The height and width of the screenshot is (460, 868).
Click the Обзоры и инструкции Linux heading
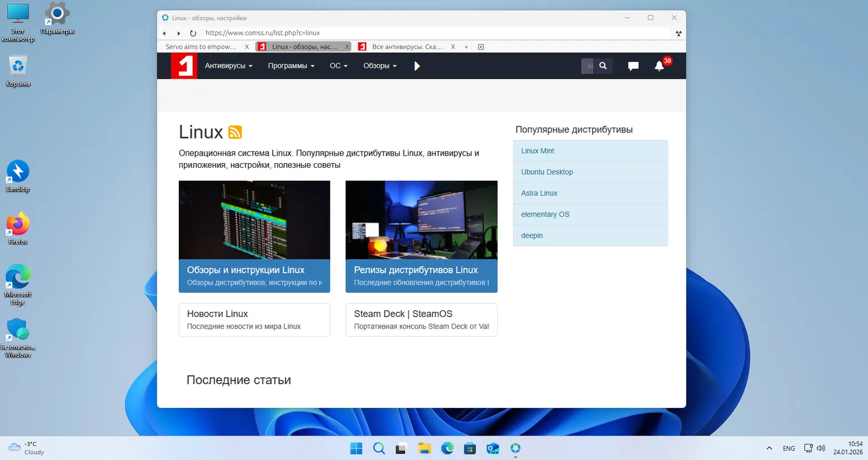pos(245,270)
